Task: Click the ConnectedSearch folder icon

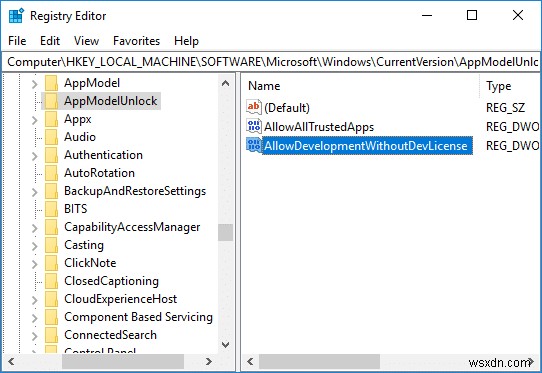Action: [x=51, y=335]
